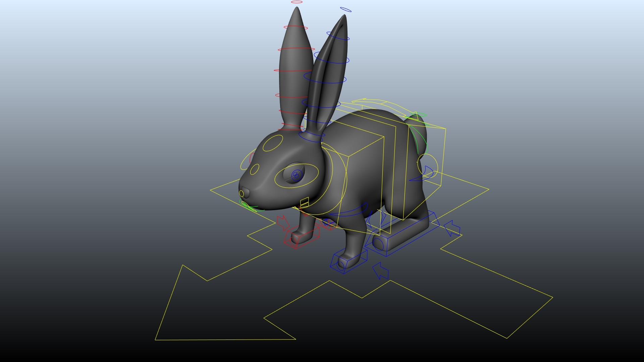Pick the small yellow cheek circle control
Image resolution: width=644 pixels, height=362 pixels.
click(255, 170)
